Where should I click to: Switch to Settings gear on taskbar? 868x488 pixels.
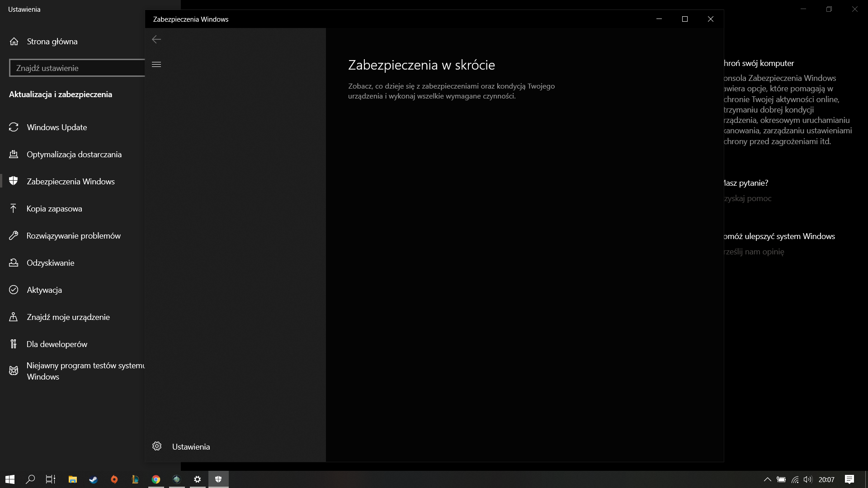tap(198, 479)
